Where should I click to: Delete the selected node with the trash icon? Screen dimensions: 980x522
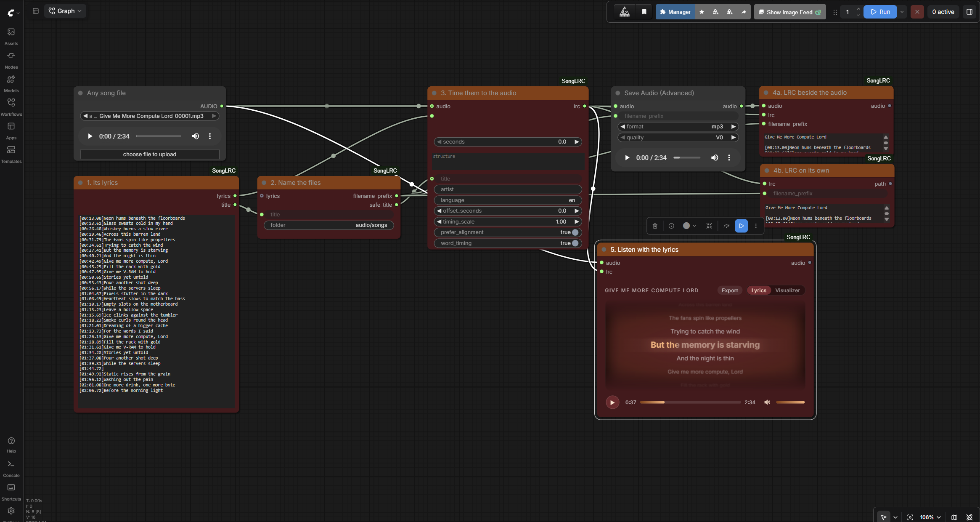pos(655,226)
